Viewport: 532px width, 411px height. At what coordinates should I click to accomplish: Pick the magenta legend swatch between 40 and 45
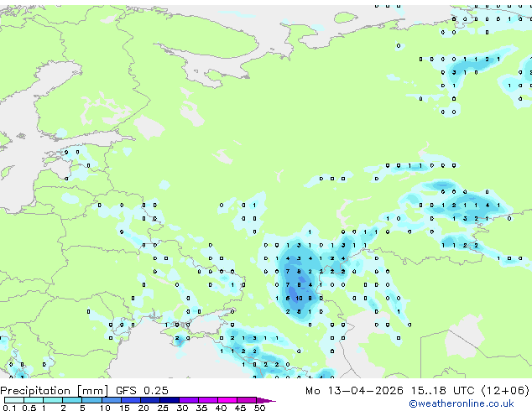click(x=227, y=400)
